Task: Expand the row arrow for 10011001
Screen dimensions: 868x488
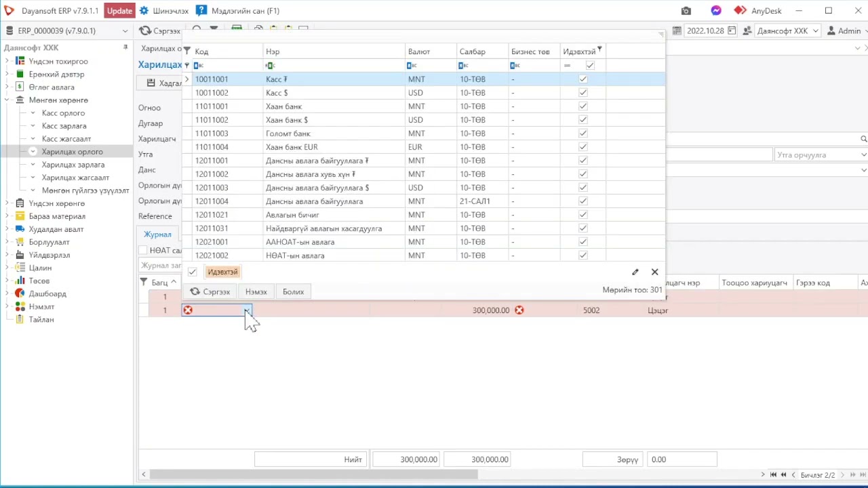Action: 187,79
